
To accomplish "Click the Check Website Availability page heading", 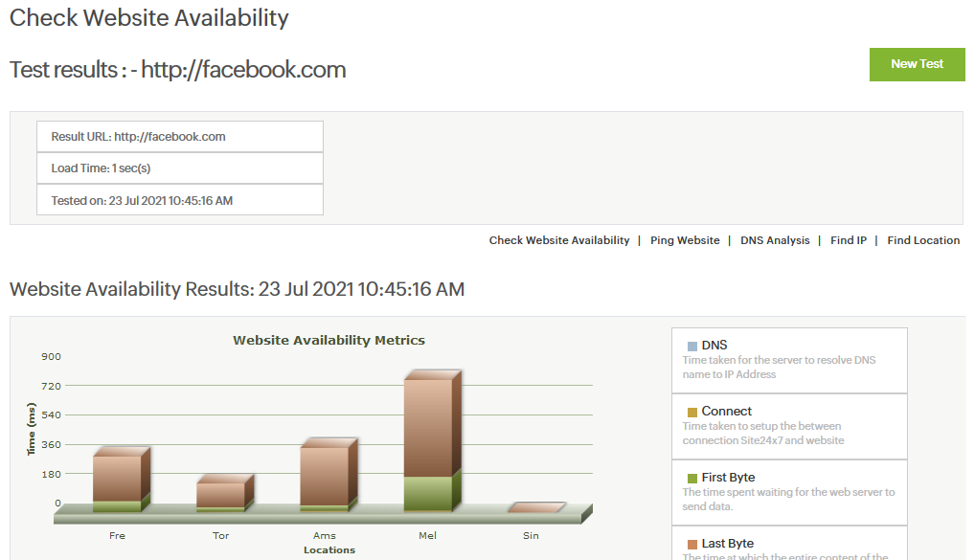I will pos(149,17).
